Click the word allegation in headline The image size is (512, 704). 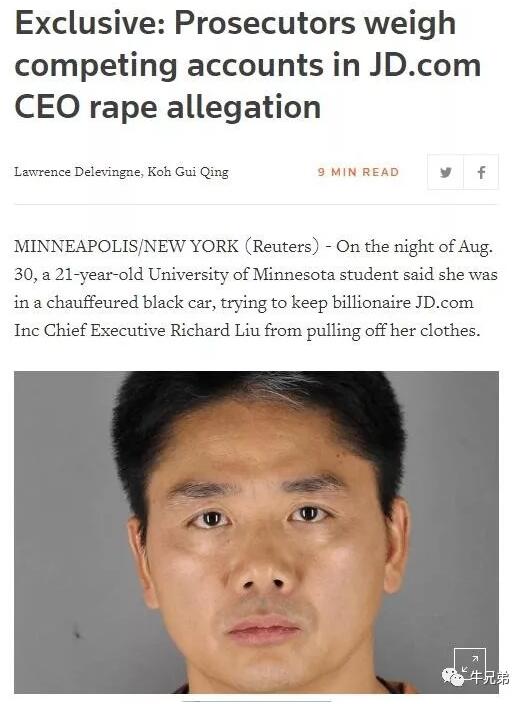(244, 108)
